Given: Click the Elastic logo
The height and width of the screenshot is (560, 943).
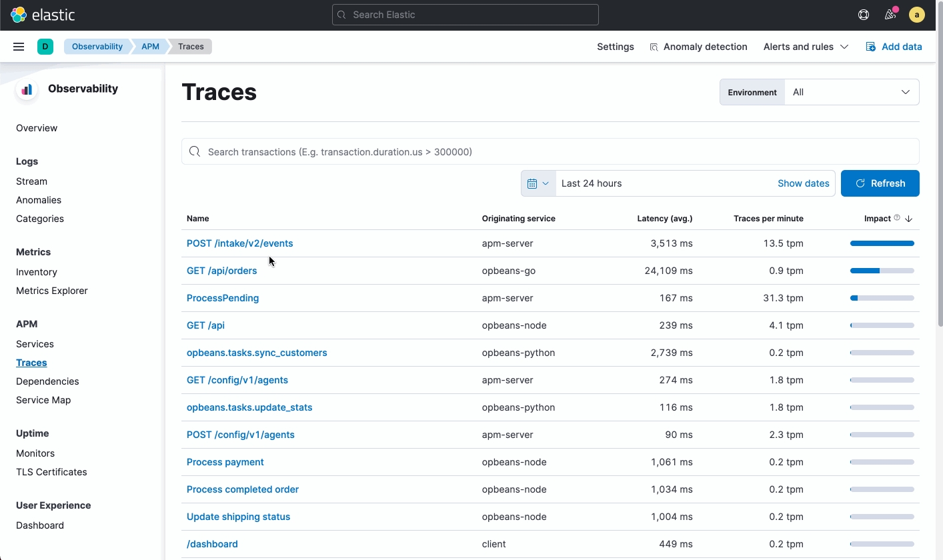Looking at the screenshot, I should [x=43, y=15].
